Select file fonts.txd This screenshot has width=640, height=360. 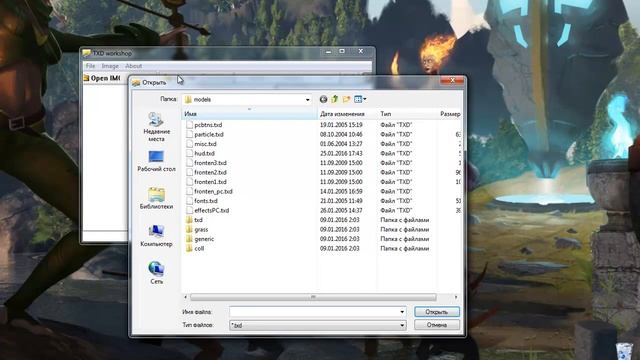click(206, 201)
